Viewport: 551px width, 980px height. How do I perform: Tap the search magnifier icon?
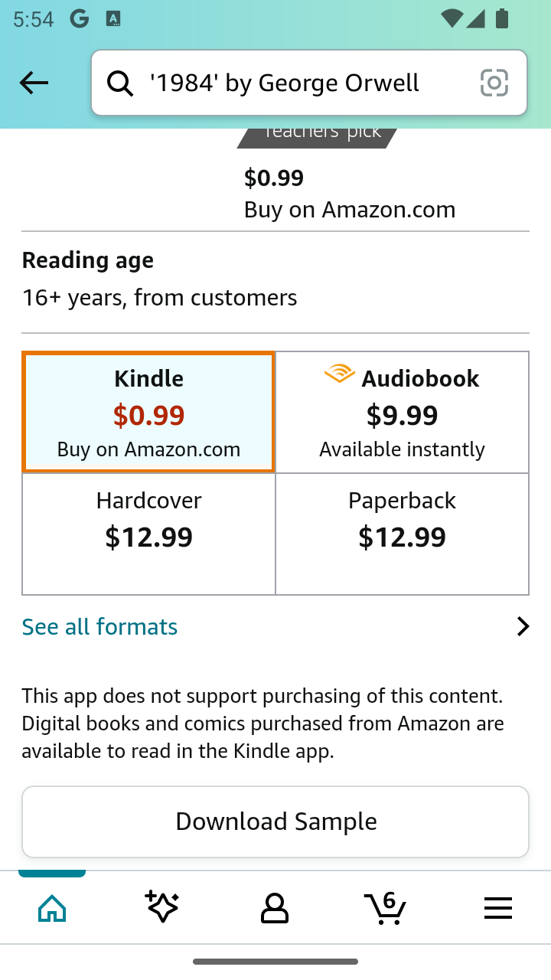(x=119, y=83)
